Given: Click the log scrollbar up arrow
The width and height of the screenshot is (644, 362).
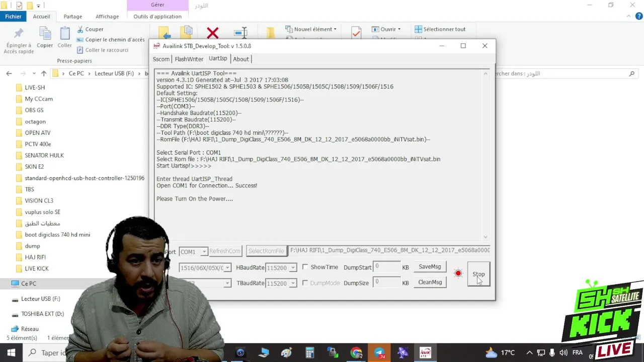Looking at the screenshot, I should coord(486,74).
